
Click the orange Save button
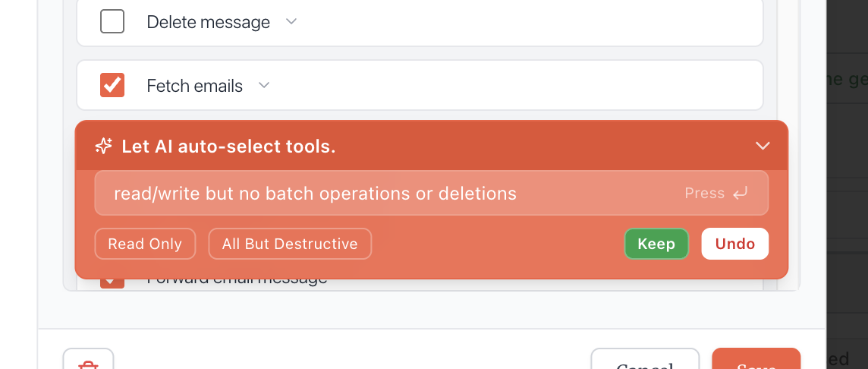click(x=756, y=361)
